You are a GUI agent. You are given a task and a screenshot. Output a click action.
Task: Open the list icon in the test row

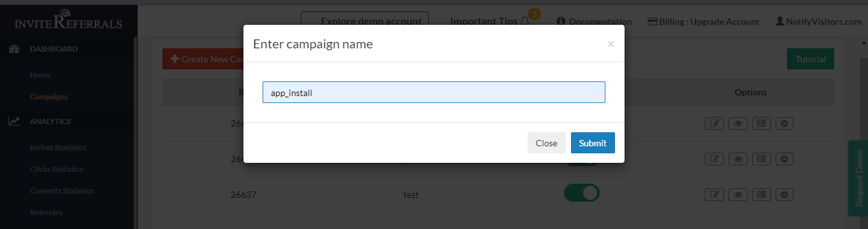click(761, 194)
